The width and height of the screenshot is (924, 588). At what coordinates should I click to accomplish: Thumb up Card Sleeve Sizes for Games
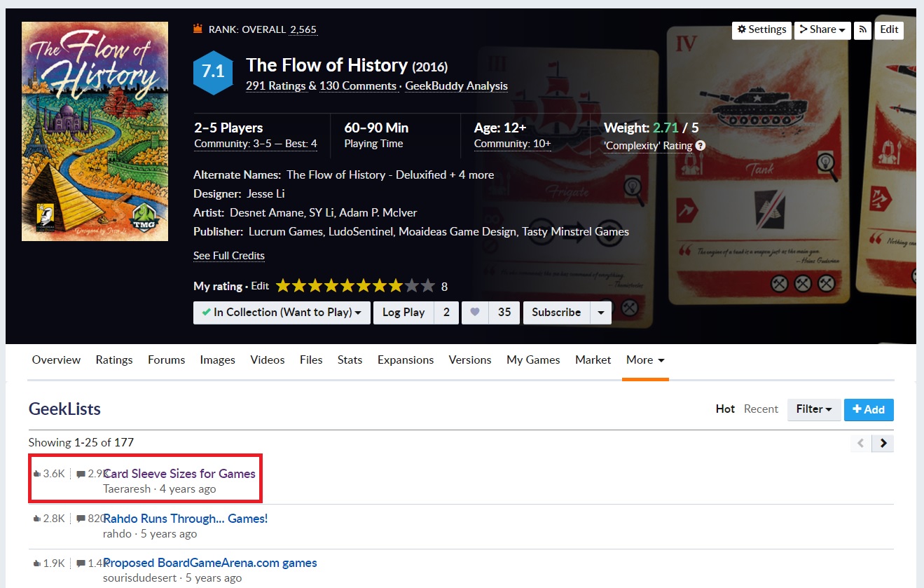37,474
